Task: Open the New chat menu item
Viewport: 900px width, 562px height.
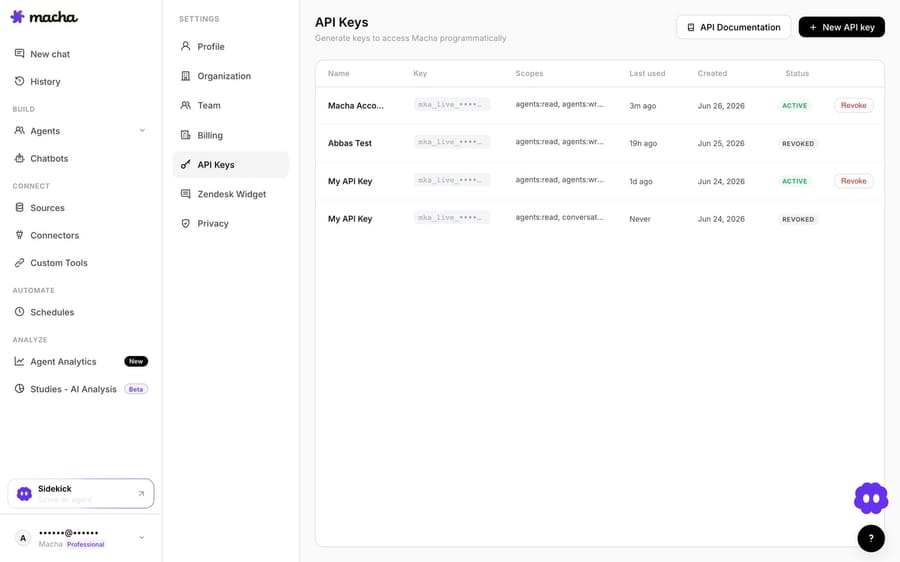Action: (x=80, y=53)
